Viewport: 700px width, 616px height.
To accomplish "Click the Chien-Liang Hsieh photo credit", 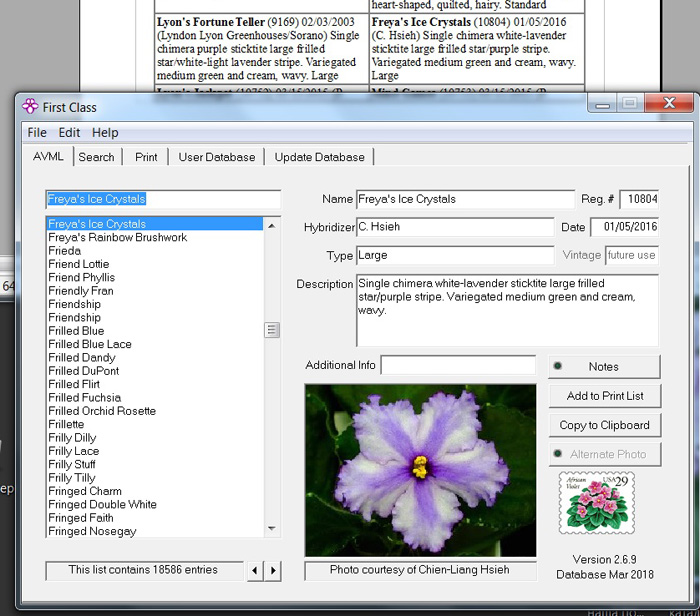I will coord(420,570).
